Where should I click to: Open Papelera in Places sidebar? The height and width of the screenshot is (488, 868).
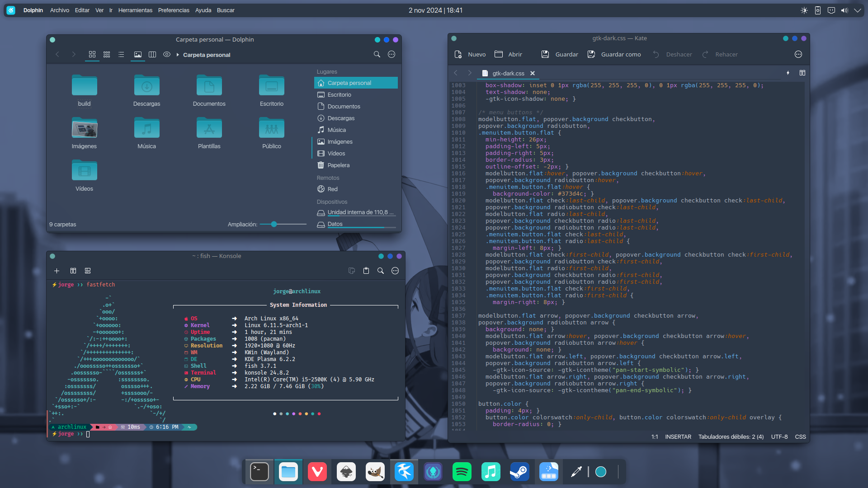(x=356, y=165)
